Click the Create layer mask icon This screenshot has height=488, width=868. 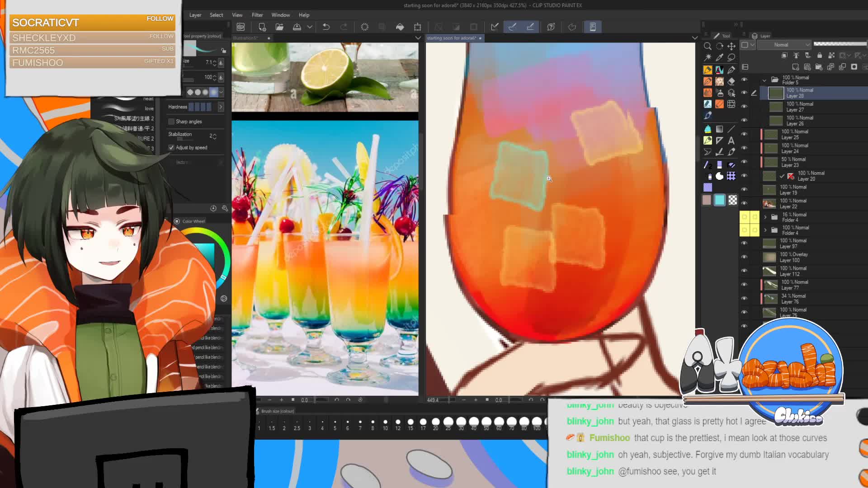tap(854, 67)
